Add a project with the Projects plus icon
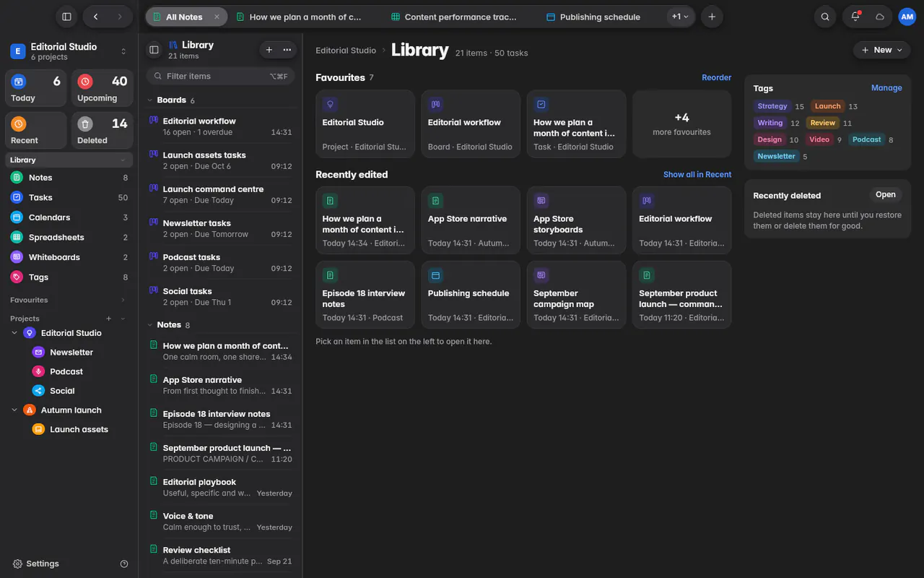 click(109, 319)
